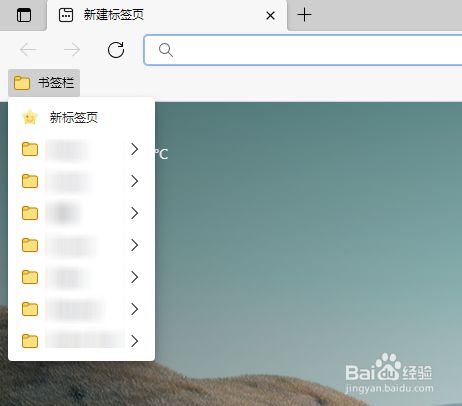Click the star icon beside 新标签页
Screen dimensions: 462x406
[x=30, y=117]
